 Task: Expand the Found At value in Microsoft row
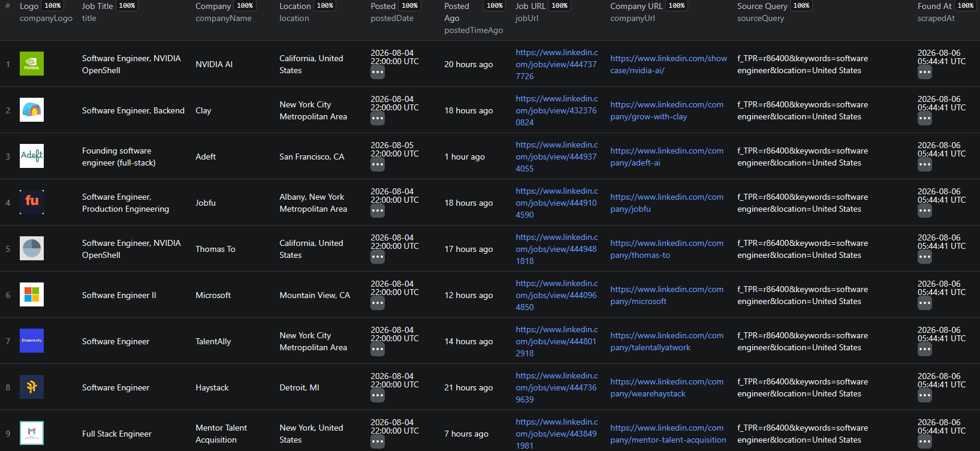point(925,303)
